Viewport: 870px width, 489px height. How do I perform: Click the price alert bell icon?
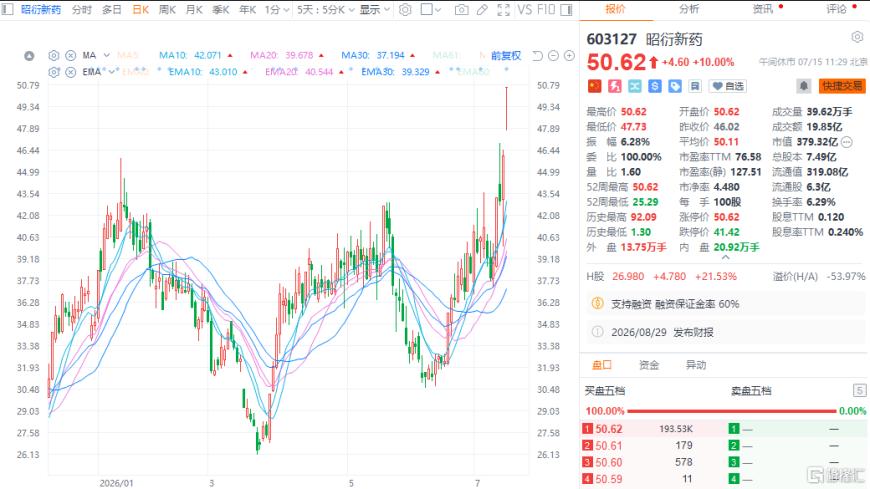click(x=803, y=86)
